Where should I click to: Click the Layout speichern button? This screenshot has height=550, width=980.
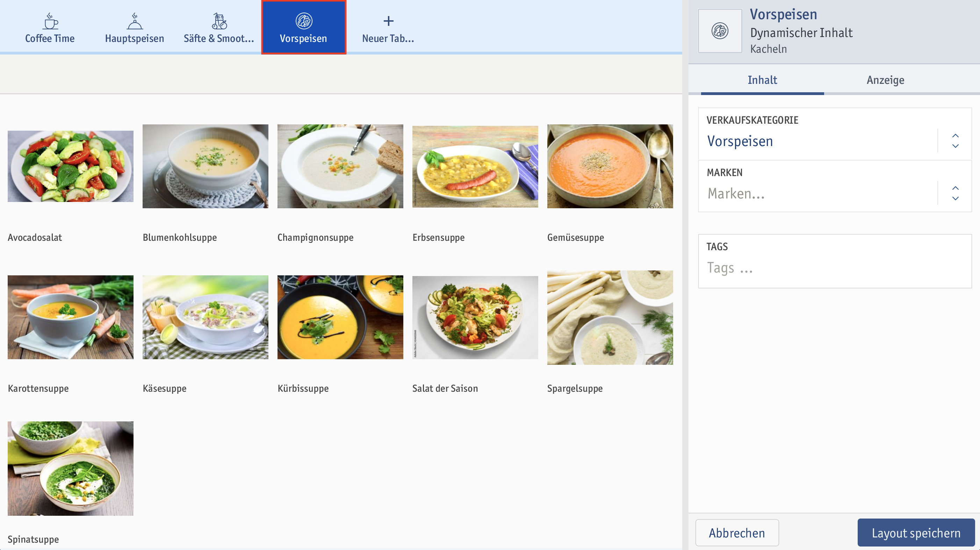tap(916, 533)
